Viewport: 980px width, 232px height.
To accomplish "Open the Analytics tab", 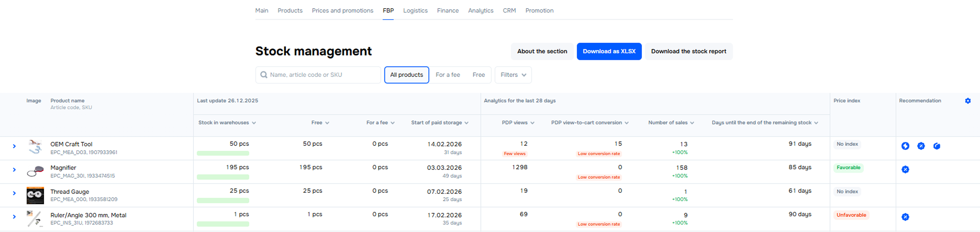I will [480, 11].
